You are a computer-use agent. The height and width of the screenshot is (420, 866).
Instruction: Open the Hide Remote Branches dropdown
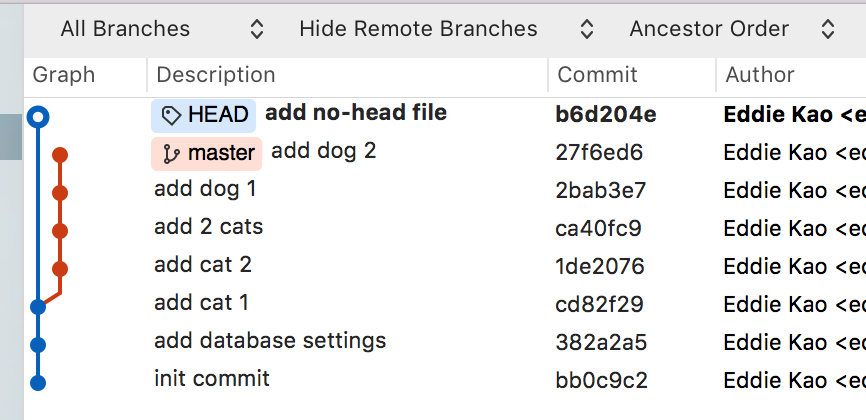coord(446,29)
